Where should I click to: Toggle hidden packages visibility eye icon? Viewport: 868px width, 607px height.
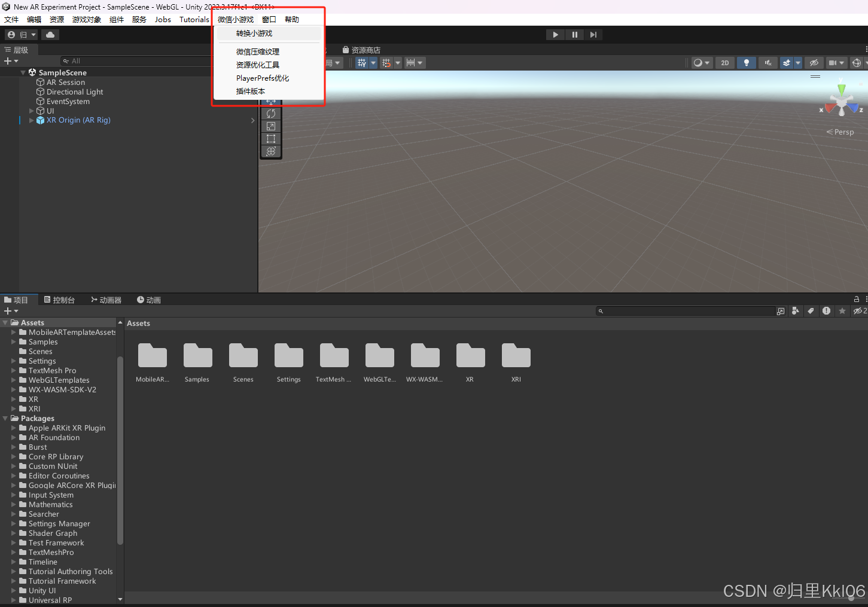[860, 311]
